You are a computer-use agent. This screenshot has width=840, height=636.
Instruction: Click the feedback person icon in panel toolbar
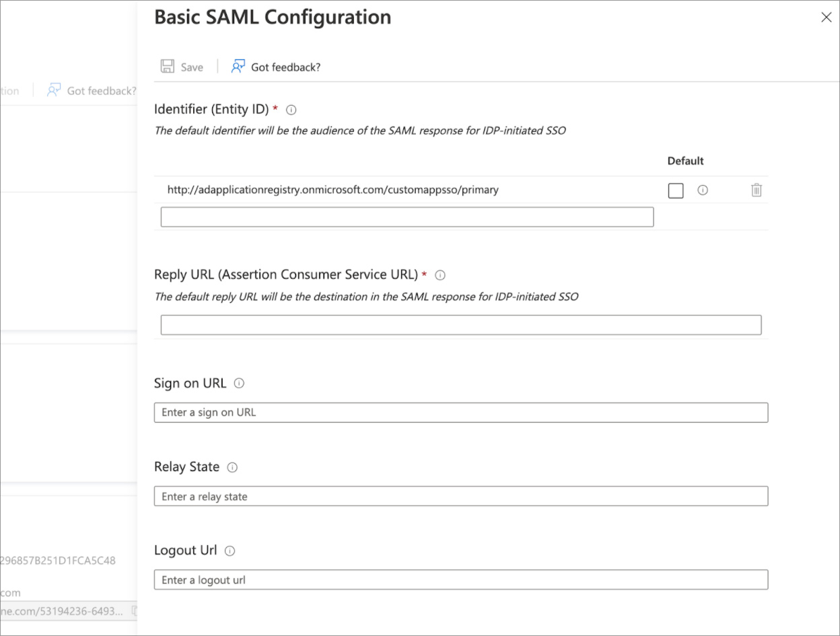pyautogui.click(x=238, y=67)
